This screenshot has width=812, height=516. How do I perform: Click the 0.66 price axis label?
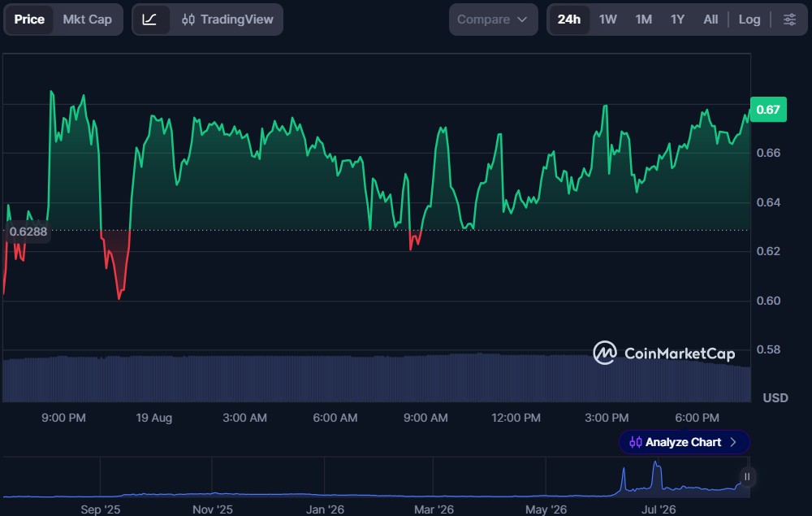click(768, 153)
